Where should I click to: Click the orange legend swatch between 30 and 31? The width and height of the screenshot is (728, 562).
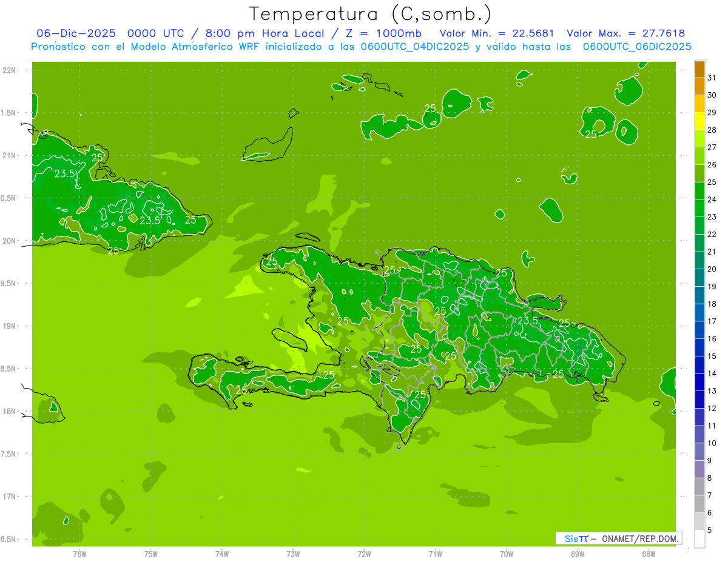tap(699, 86)
